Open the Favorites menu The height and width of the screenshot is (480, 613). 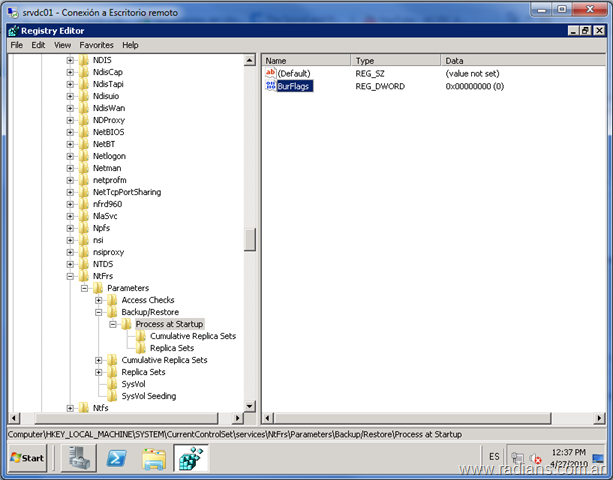coord(97,45)
